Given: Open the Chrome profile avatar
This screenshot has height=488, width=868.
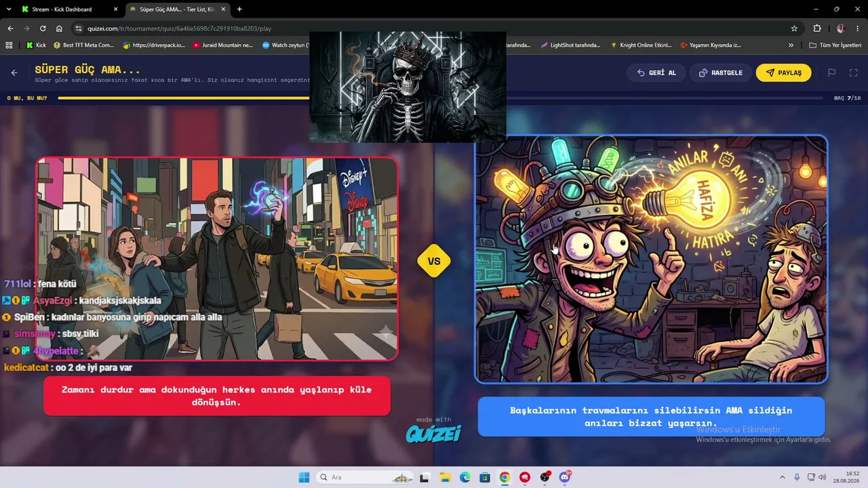Looking at the screenshot, I should click(x=841, y=28).
